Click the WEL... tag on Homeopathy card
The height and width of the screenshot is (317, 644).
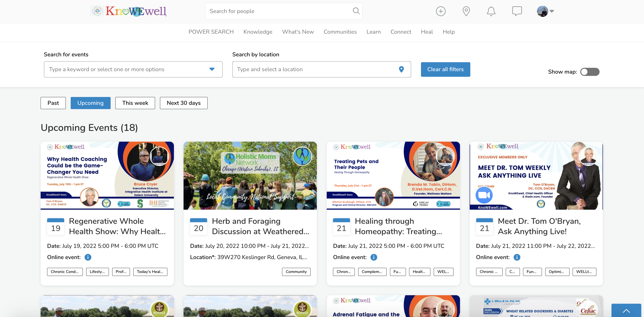pyautogui.click(x=443, y=272)
